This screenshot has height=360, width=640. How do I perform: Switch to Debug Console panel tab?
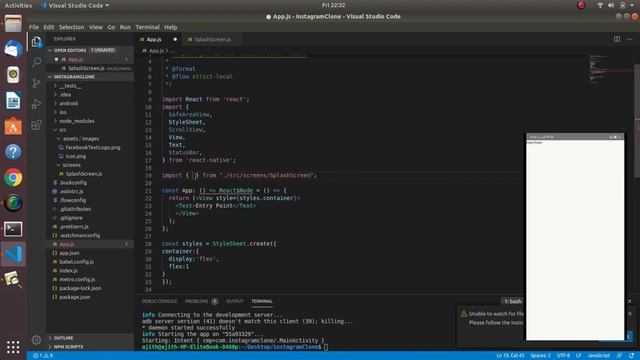pyautogui.click(x=160, y=301)
